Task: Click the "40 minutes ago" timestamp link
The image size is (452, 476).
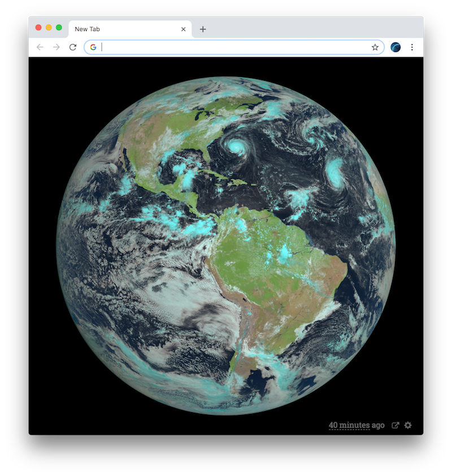Action: [x=357, y=425]
